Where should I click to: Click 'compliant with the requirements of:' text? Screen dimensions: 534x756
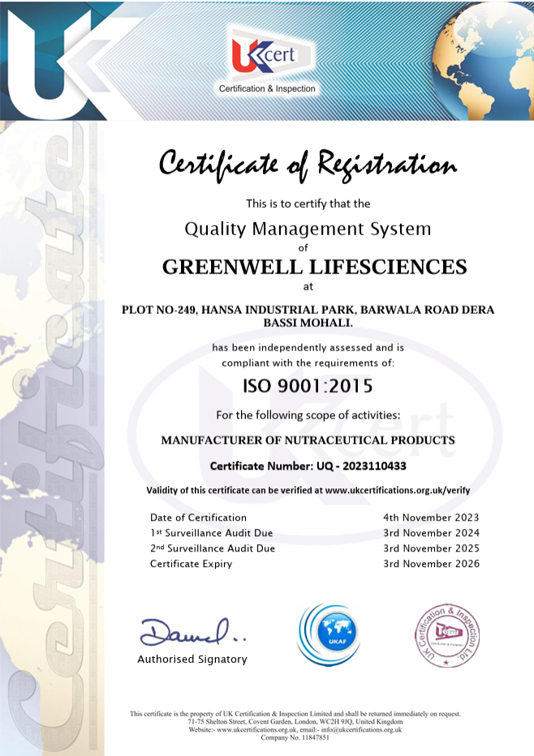click(308, 363)
